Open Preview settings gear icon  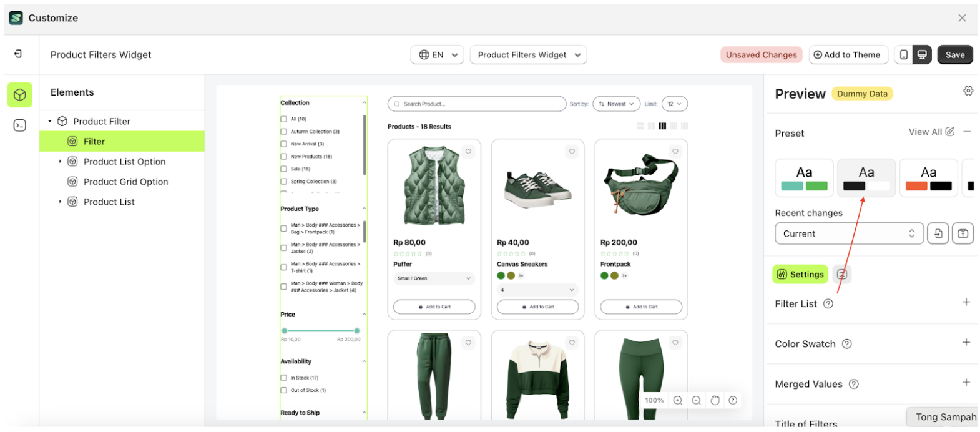point(968,91)
